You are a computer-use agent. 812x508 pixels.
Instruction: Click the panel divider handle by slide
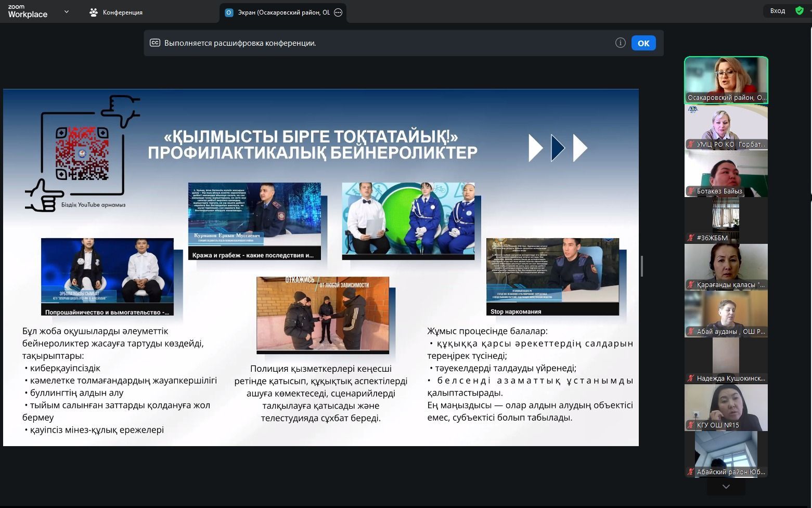coord(642,266)
